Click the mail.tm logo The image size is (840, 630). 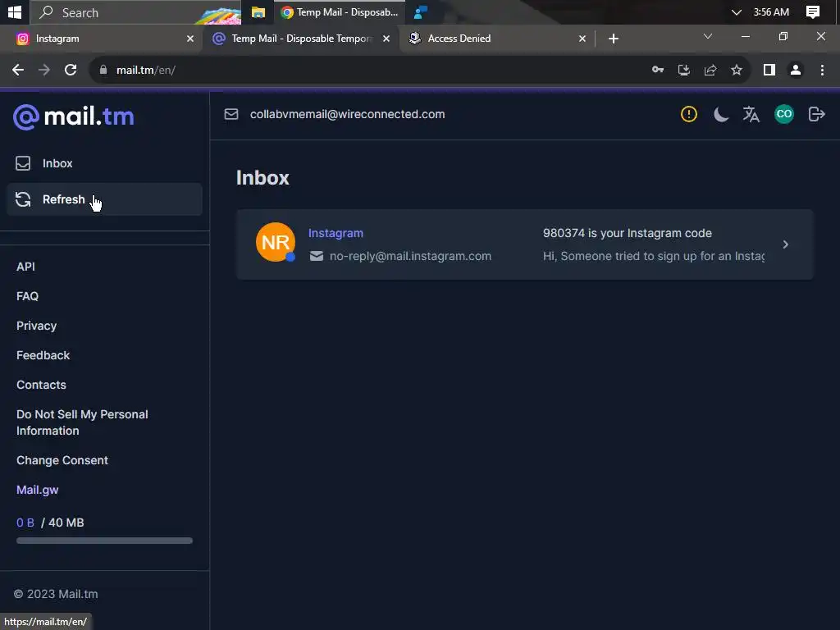(73, 116)
